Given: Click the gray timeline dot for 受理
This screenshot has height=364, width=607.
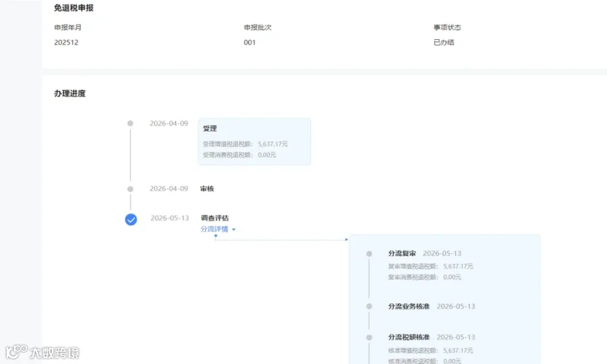Looking at the screenshot, I should (130, 123).
